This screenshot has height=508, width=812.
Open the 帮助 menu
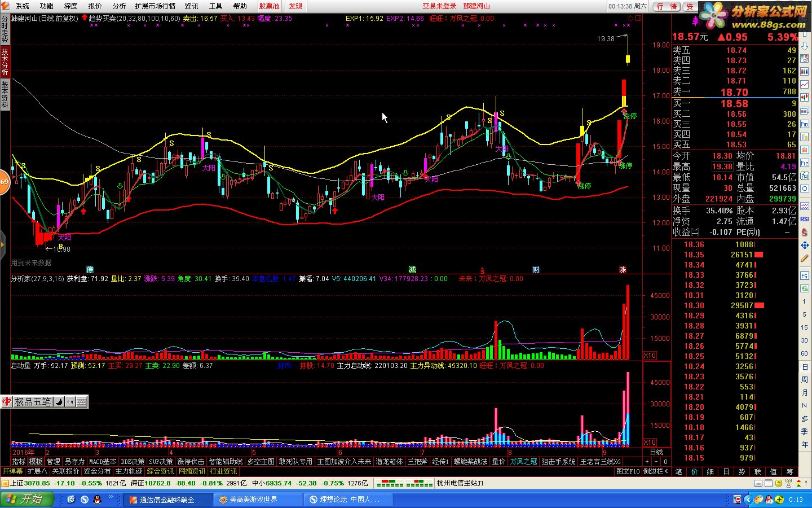pos(240,6)
